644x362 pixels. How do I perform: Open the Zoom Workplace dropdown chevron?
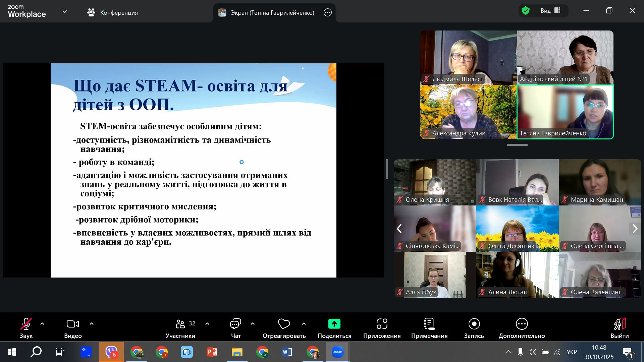(x=65, y=12)
